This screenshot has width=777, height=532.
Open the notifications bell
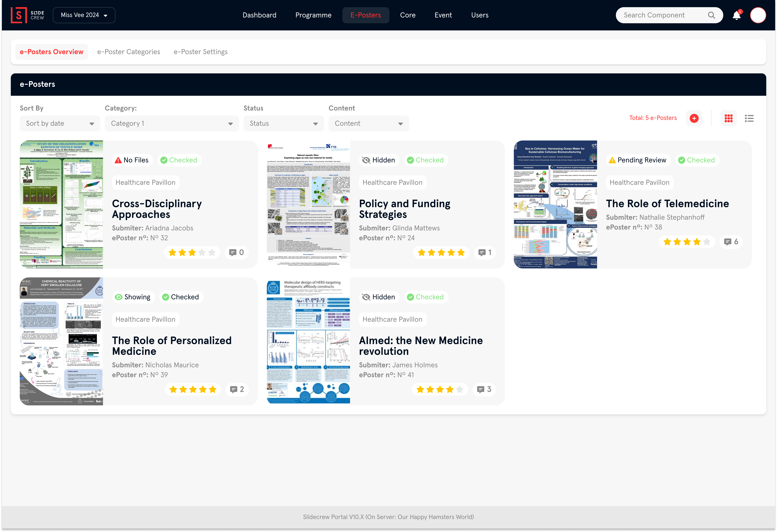736,15
